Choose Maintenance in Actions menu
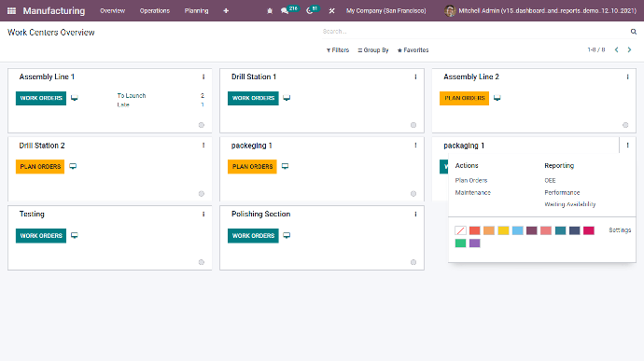 pyautogui.click(x=472, y=192)
